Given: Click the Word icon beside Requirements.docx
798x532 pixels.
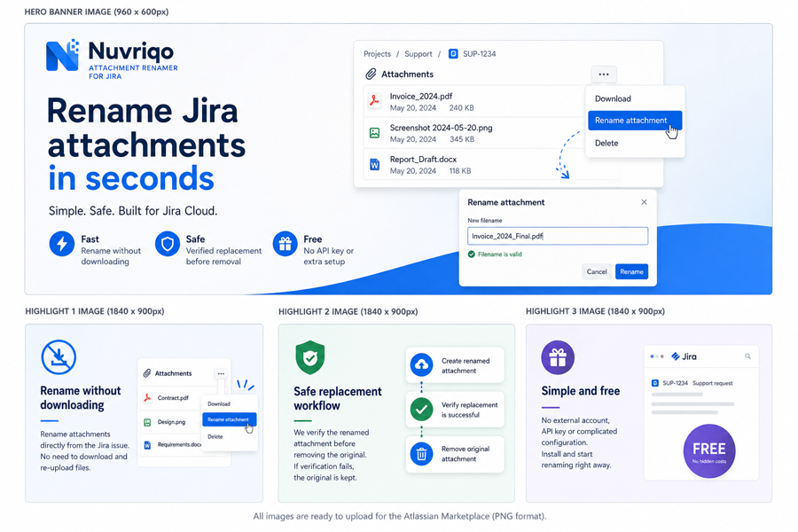Looking at the screenshot, I should click(147, 445).
